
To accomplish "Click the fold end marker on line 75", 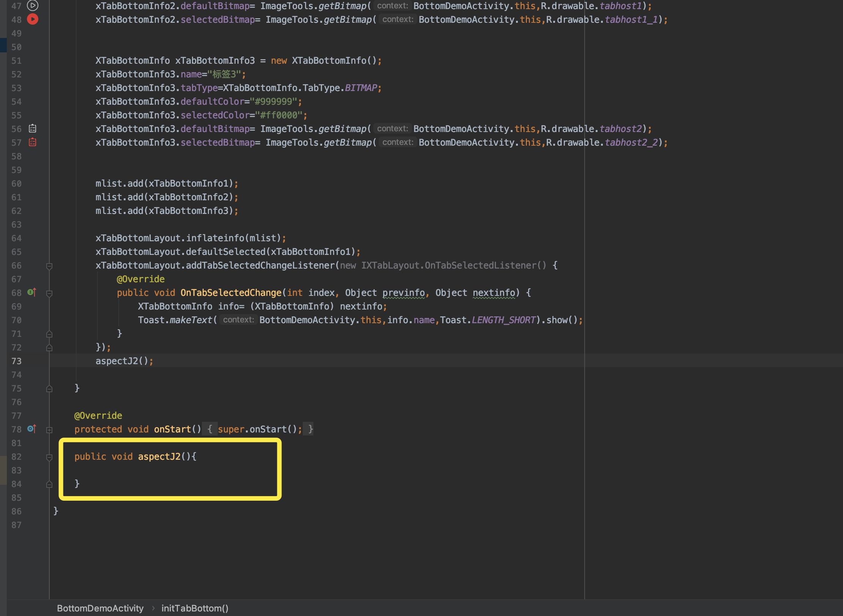I will (49, 389).
